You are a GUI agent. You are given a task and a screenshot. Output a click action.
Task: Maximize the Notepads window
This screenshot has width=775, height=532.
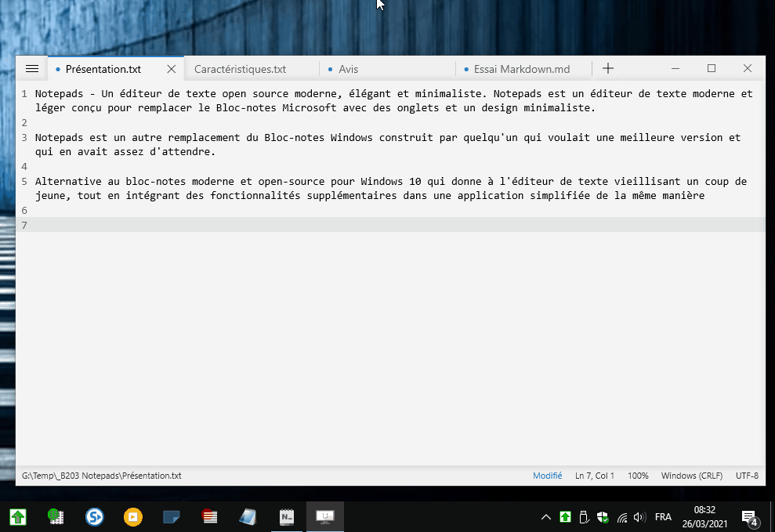[712, 69]
